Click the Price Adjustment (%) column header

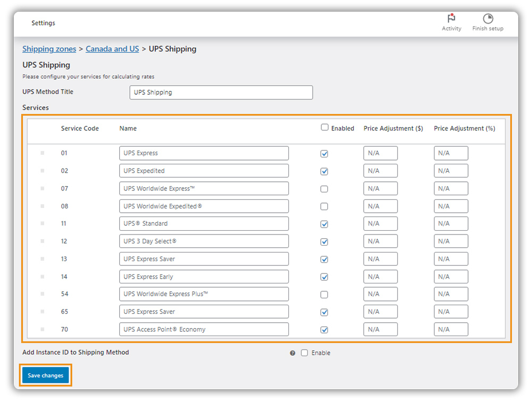click(464, 128)
